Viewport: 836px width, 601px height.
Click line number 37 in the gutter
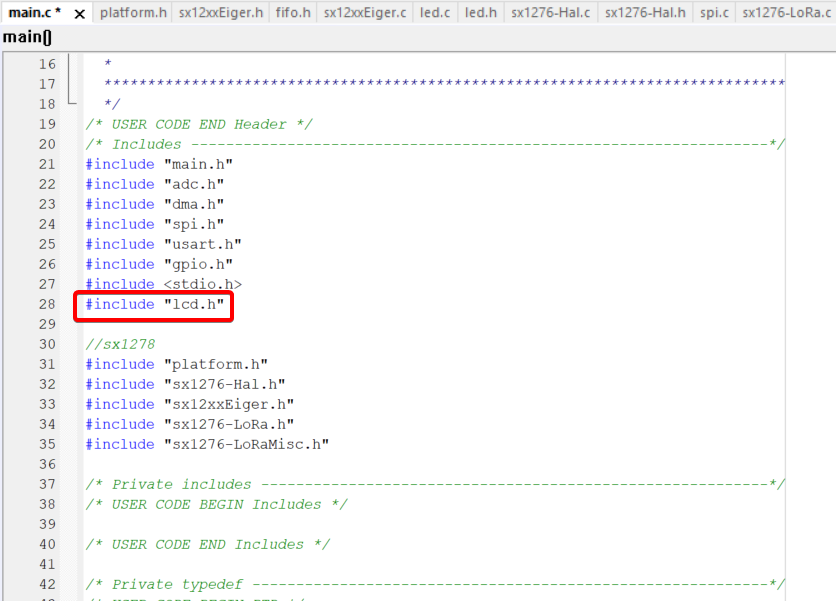point(47,484)
